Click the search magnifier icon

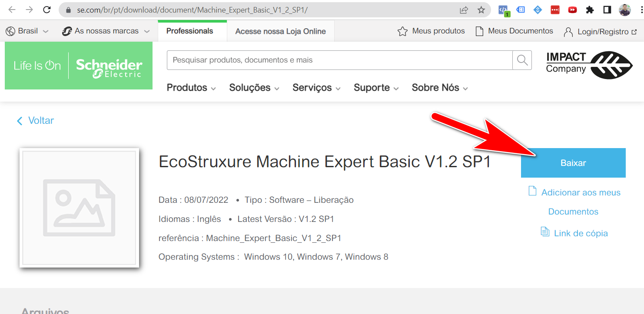pyautogui.click(x=522, y=60)
